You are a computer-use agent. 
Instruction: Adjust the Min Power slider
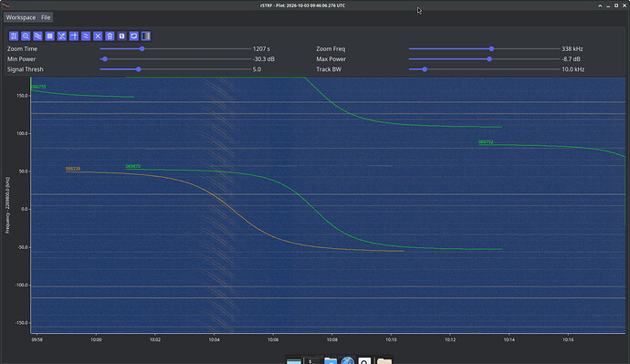pos(175,59)
